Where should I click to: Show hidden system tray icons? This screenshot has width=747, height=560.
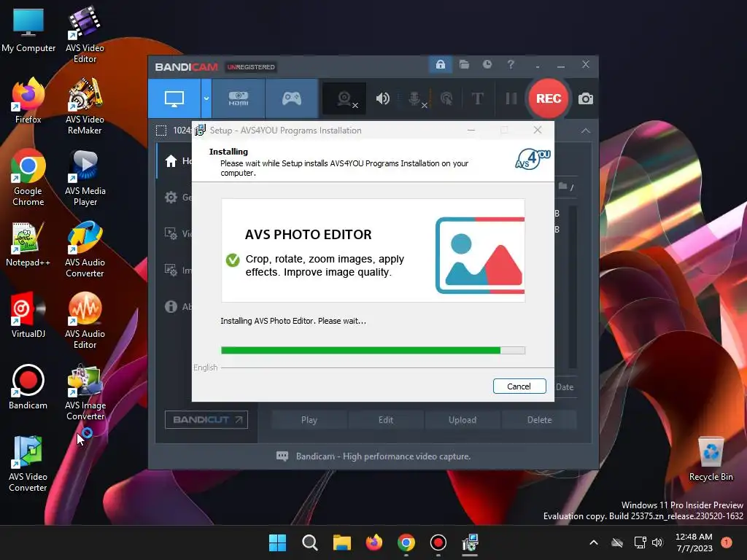point(594,542)
